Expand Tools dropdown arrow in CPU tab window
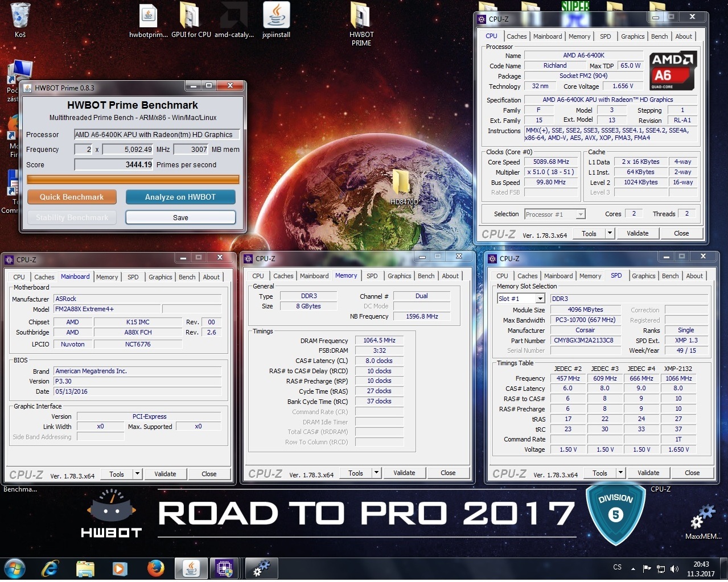728x582 pixels. coord(610,233)
